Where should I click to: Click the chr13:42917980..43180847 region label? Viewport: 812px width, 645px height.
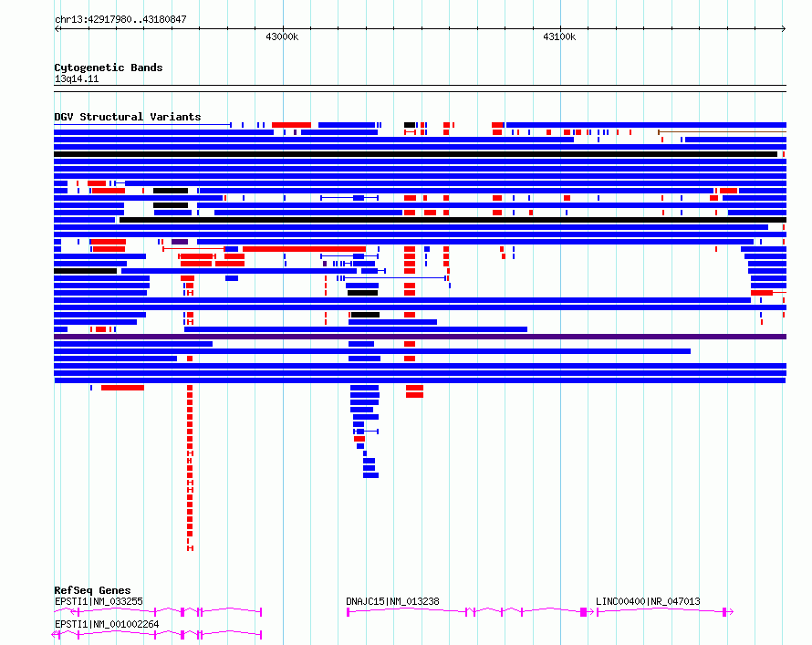click(x=120, y=19)
